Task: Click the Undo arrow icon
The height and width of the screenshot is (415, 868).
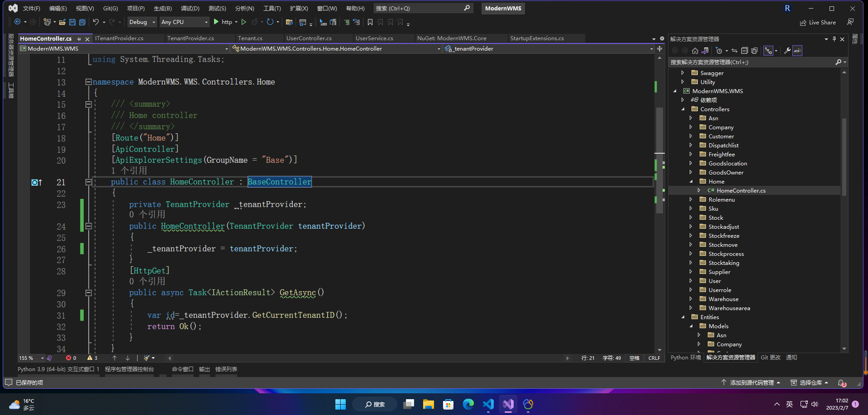Action: (96, 22)
